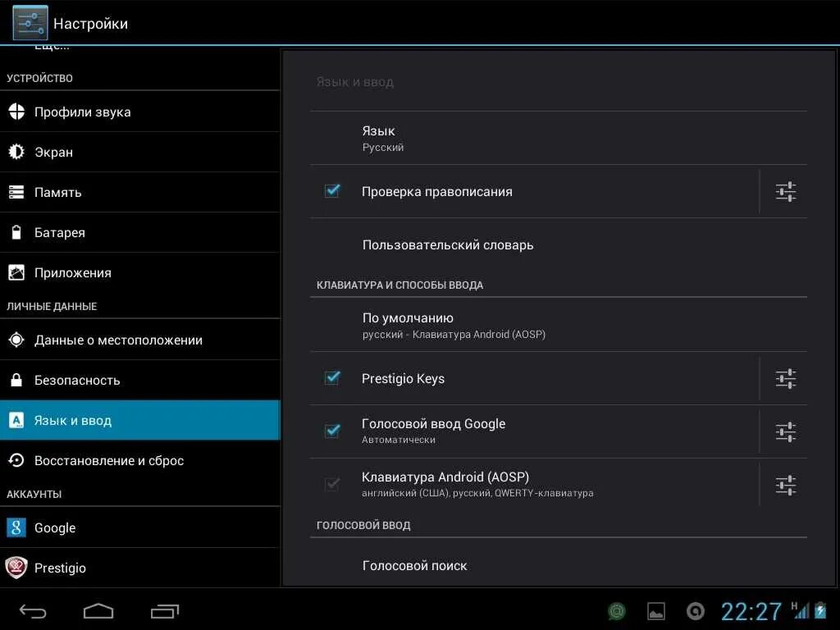840x630 pixels.
Task: Tap the battery charging status icon
Action: 820,610
